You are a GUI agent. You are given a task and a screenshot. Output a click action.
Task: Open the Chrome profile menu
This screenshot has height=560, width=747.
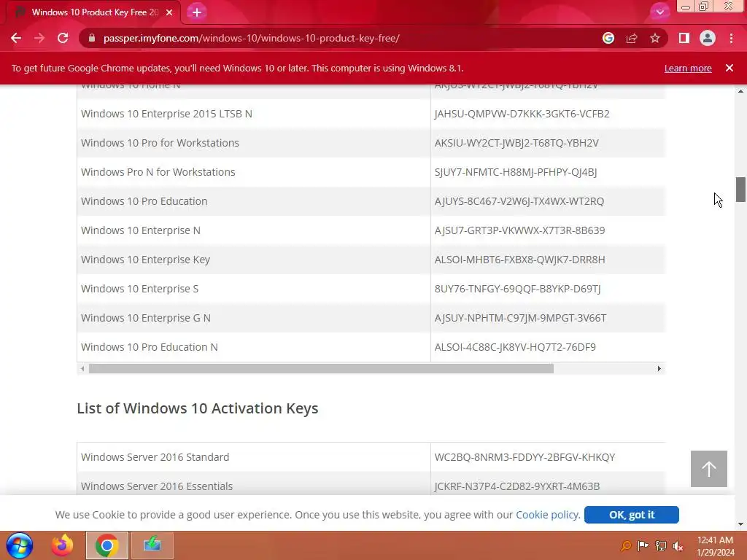[x=708, y=38]
